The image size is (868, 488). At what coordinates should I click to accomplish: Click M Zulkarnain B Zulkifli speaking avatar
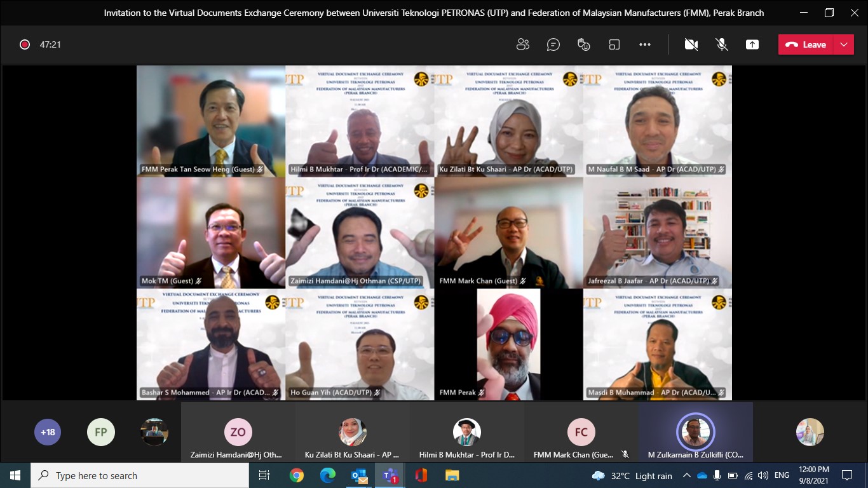pos(696,432)
